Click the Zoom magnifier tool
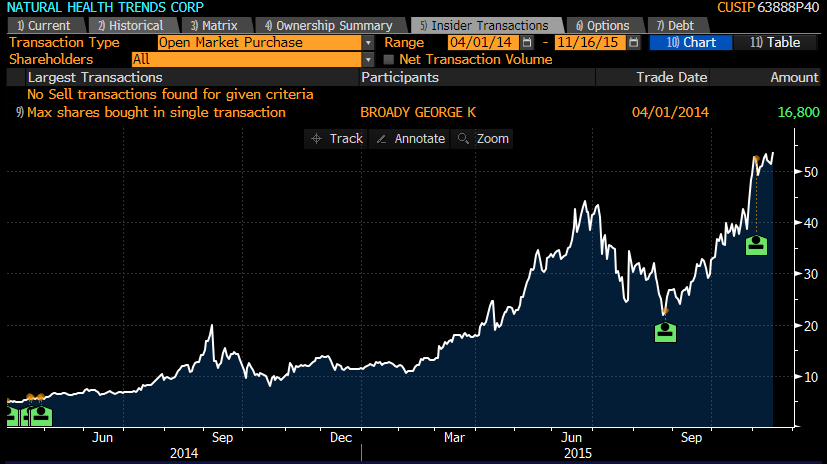Viewport: 827px width, 464px height. pos(482,139)
